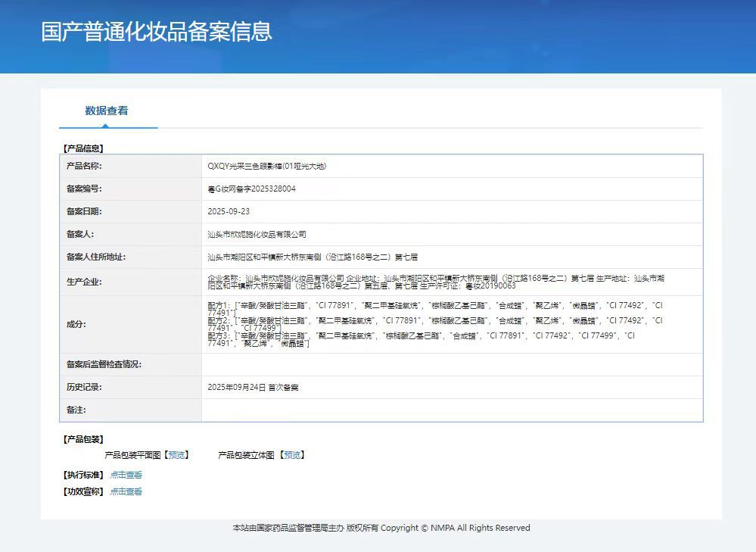Click history entry 2025年09月24日 首次备案

click(253, 387)
